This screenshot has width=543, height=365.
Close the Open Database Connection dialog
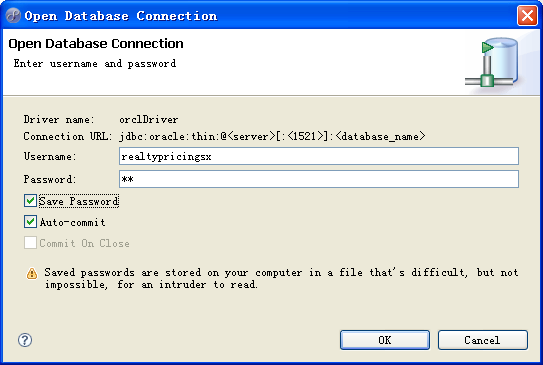click(x=527, y=16)
